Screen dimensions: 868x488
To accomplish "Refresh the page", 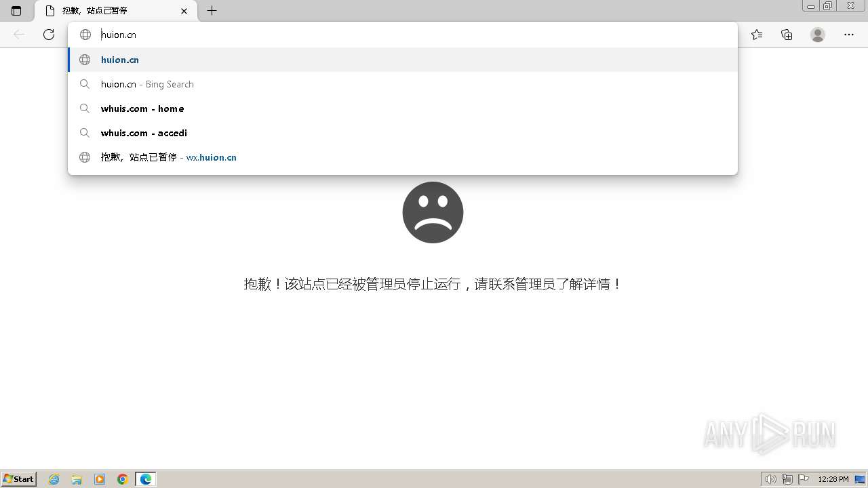I will pos(49,35).
